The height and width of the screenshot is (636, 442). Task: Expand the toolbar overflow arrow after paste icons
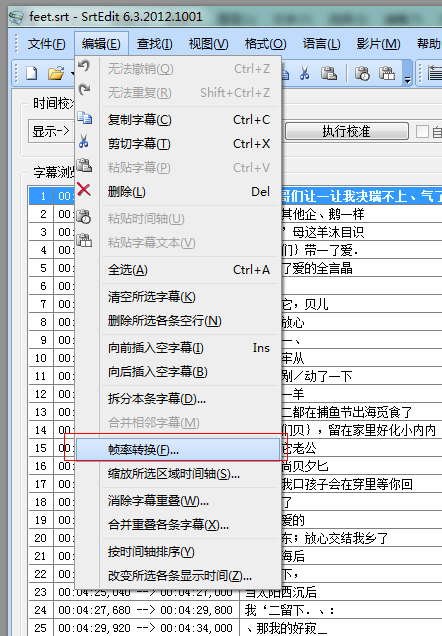[x=407, y=75]
